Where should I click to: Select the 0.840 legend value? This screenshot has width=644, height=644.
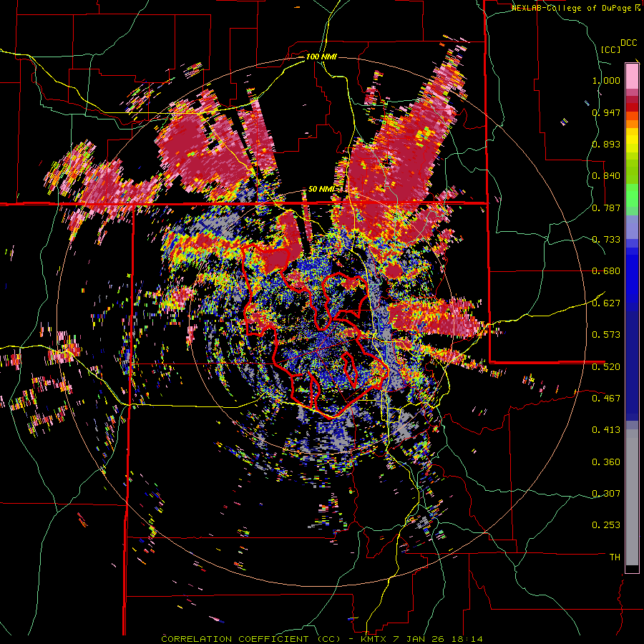coord(606,176)
